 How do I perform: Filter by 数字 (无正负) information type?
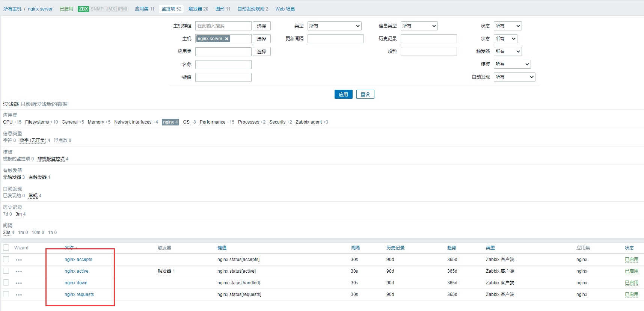click(33, 140)
